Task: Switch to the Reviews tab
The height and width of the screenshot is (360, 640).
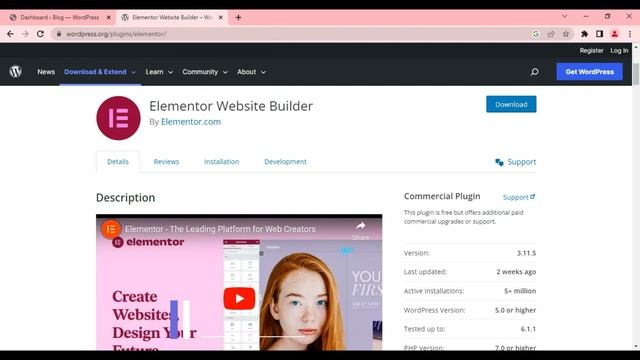Action: click(x=166, y=162)
